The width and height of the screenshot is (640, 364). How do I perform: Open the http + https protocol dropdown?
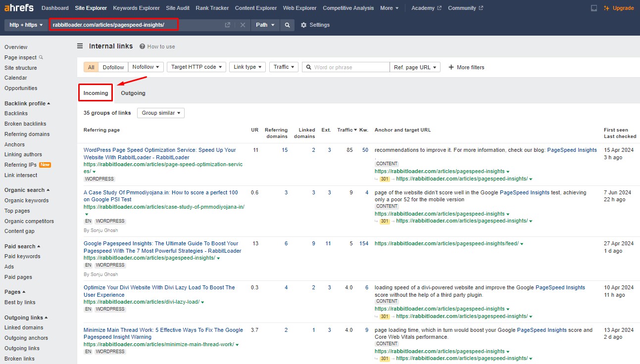26,25
